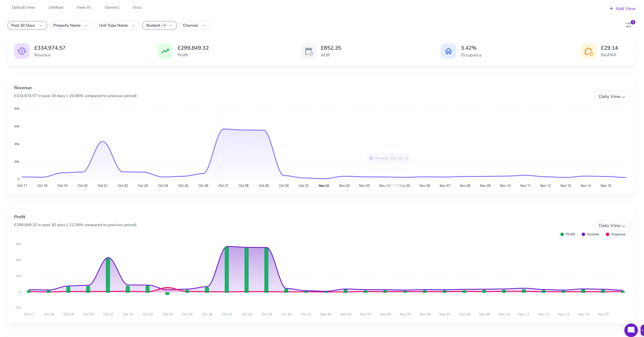This screenshot has height=337, width=644.
Task: Open the Past 30 Days dropdown
Action: (x=27, y=25)
